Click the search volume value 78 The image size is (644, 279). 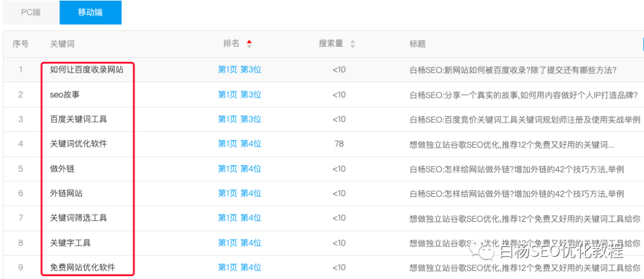(339, 144)
